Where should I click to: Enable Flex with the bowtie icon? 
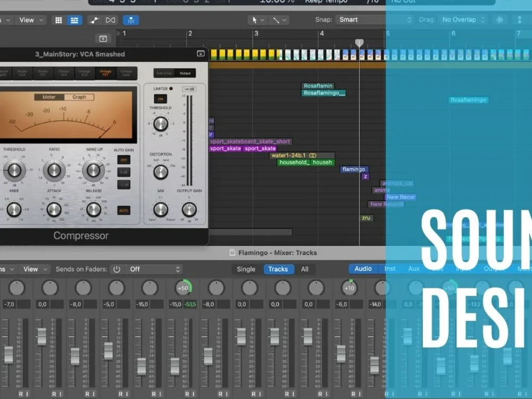point(110,20)
